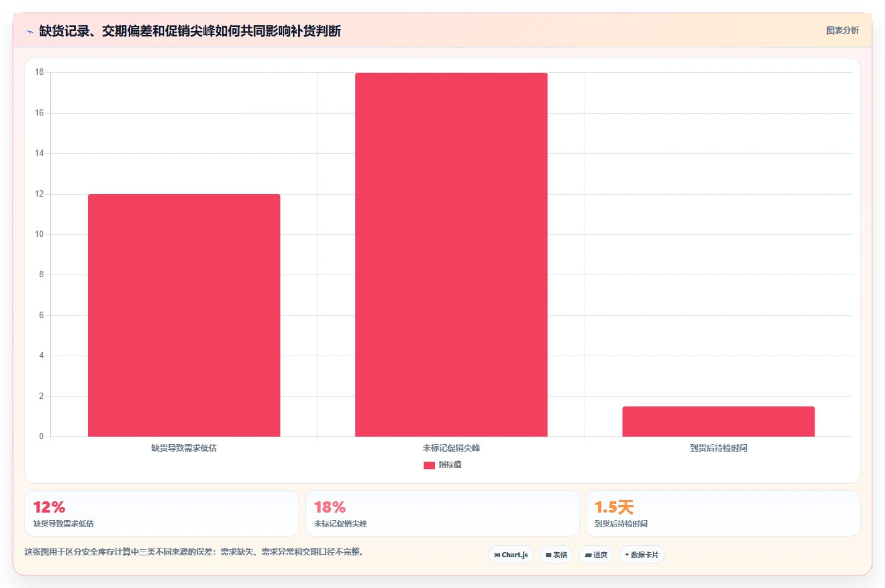
Task: Click the 图表分析 label in header
Action: coord(842,30)
